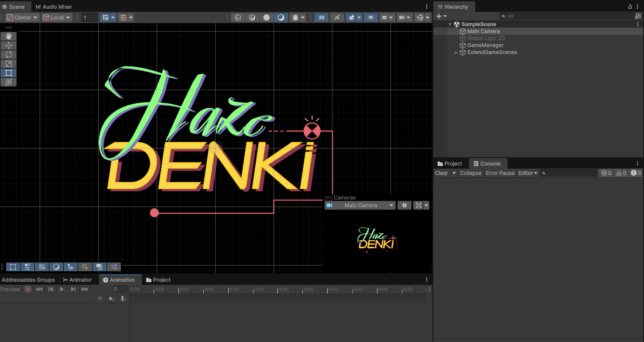Select the Scale tool
644x342 pixels.
[x=8, y=64]
